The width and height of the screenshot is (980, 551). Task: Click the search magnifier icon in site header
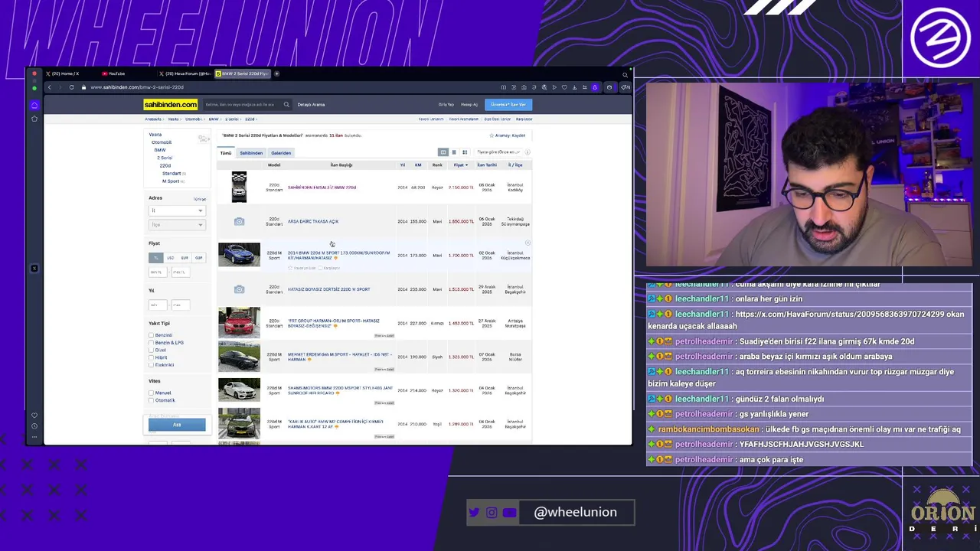(286, 105)
